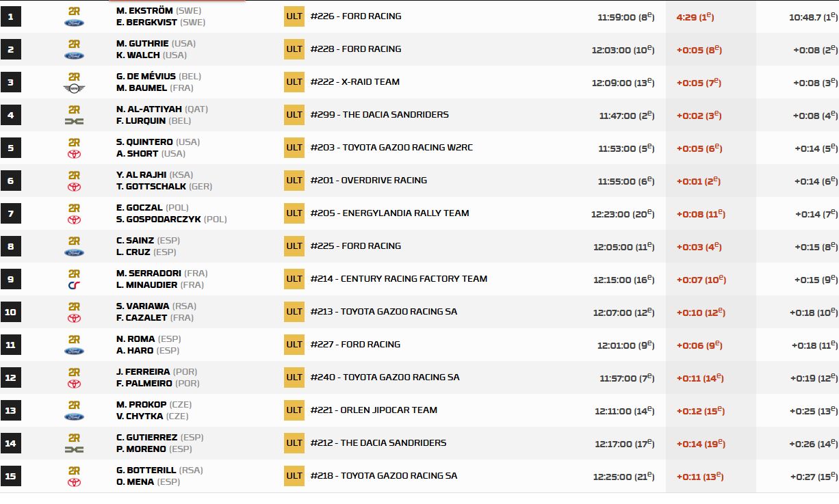839x504 pixels.
Task: Select G. Botterill's 12:25:00 start time
Action: 623,477
